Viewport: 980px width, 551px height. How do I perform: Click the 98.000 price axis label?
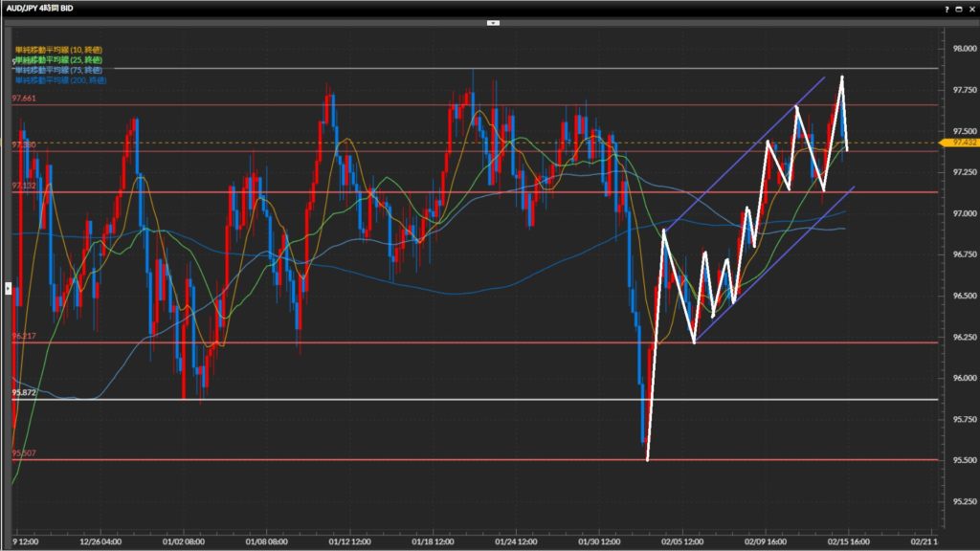(x=959, y=48)
